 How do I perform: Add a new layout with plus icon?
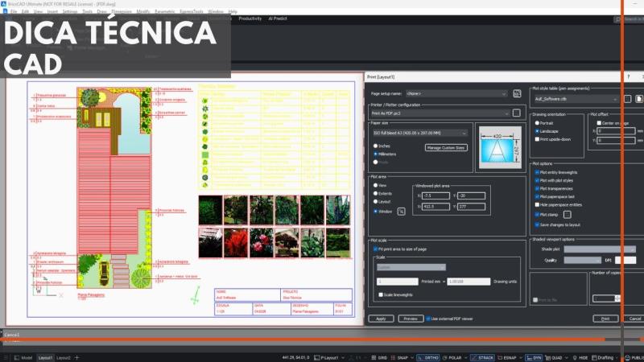(x=77, y=356)
